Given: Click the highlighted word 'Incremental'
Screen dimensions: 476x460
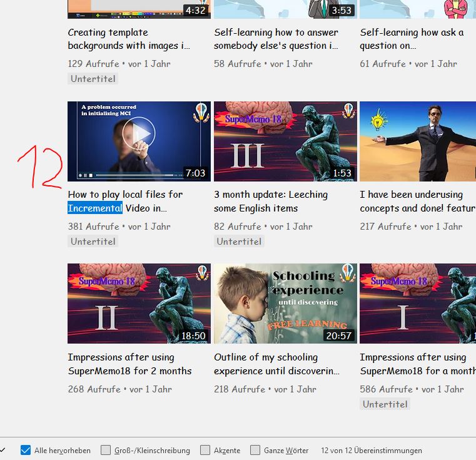Looking at the screenshot, I should point(95,208).
